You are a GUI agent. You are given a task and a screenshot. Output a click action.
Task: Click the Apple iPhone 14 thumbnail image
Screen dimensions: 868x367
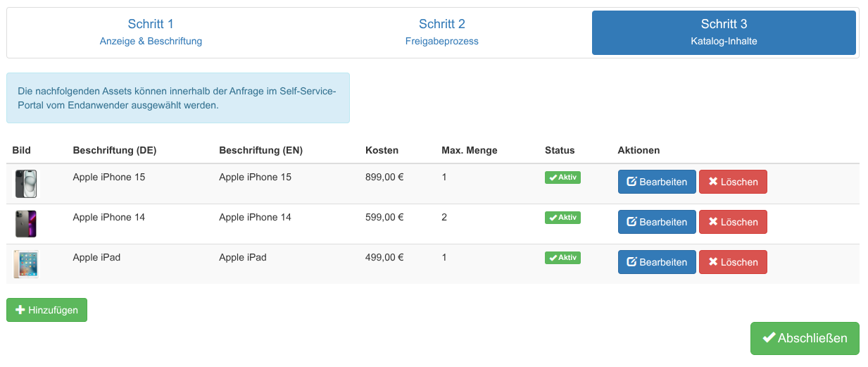pos(26,224)
